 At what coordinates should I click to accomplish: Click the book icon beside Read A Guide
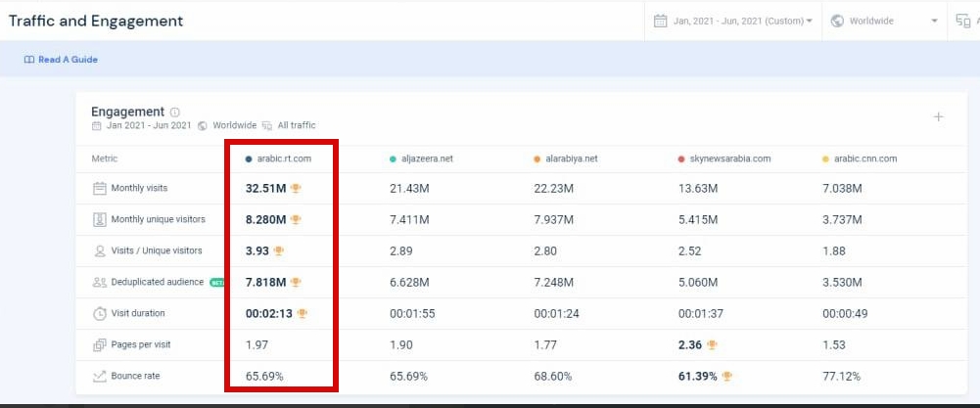[x=28, y=60]
